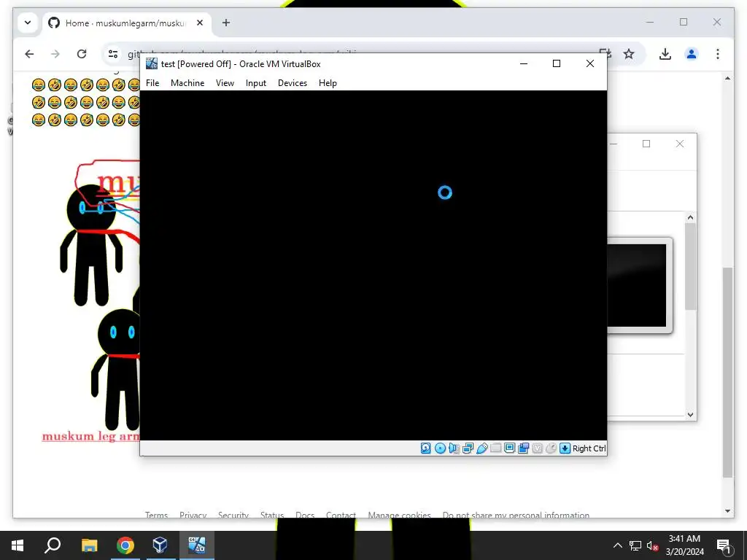Open the muskum leg arm link
The image size is (747, 560).
point(90,436)
